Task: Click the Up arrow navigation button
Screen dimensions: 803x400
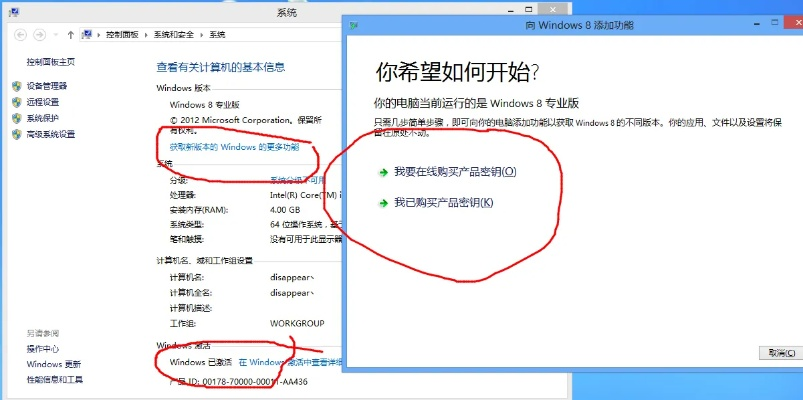Action: tap(71, 35)
